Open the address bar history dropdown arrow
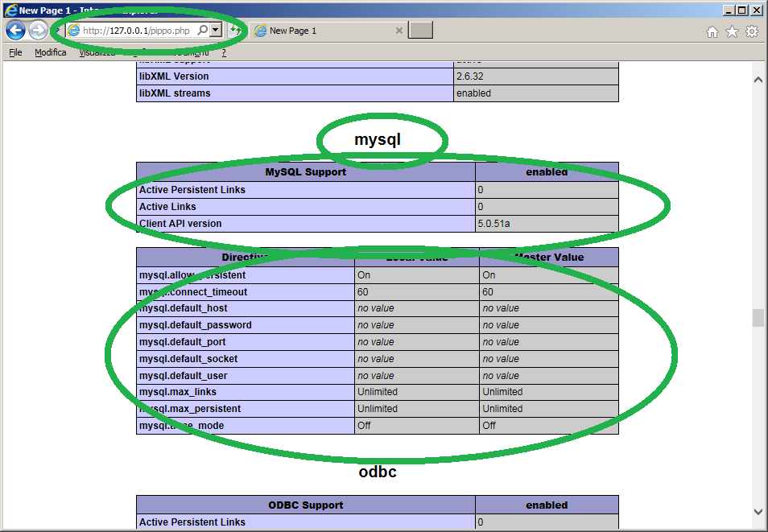The image size is (768, 532). click(215, 31)
